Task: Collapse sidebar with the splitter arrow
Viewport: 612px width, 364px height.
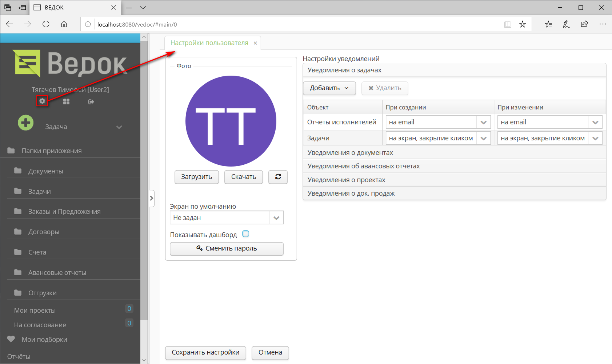Action: [152, 198]
